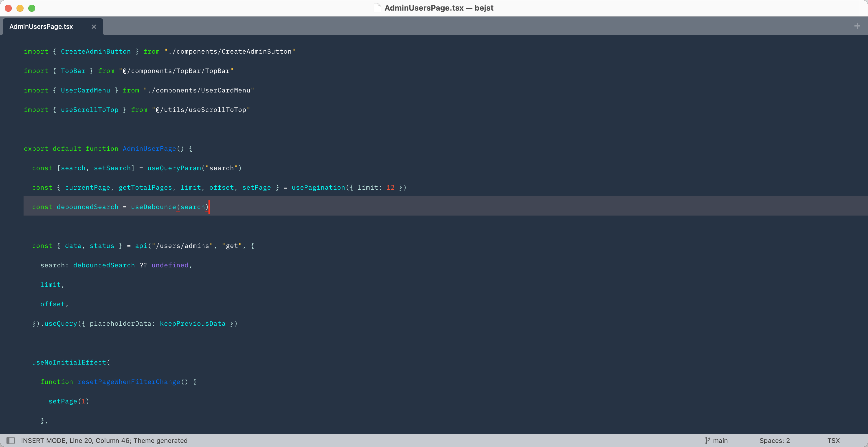This screenshot has height=447, width=868.
Task: Click the undefined keyword
Action: [x=170, y=265]
